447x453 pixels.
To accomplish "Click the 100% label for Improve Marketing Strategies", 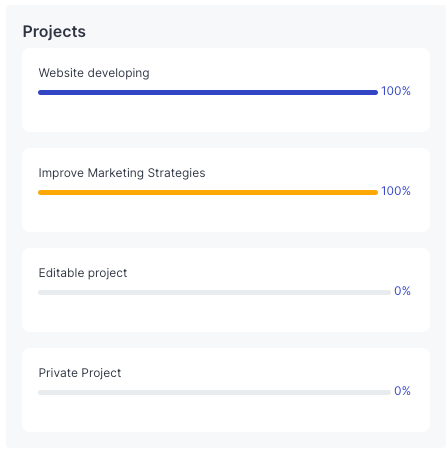I will 396,191.
